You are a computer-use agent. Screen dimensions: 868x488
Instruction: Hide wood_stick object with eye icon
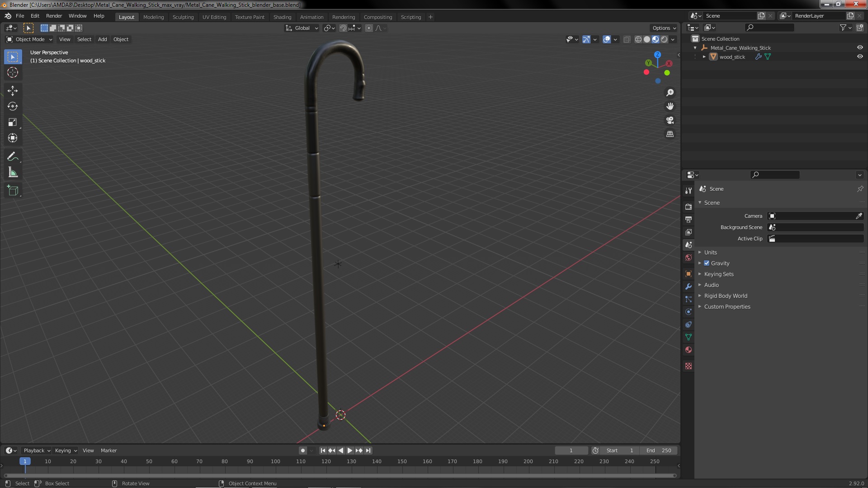(860, 56)
